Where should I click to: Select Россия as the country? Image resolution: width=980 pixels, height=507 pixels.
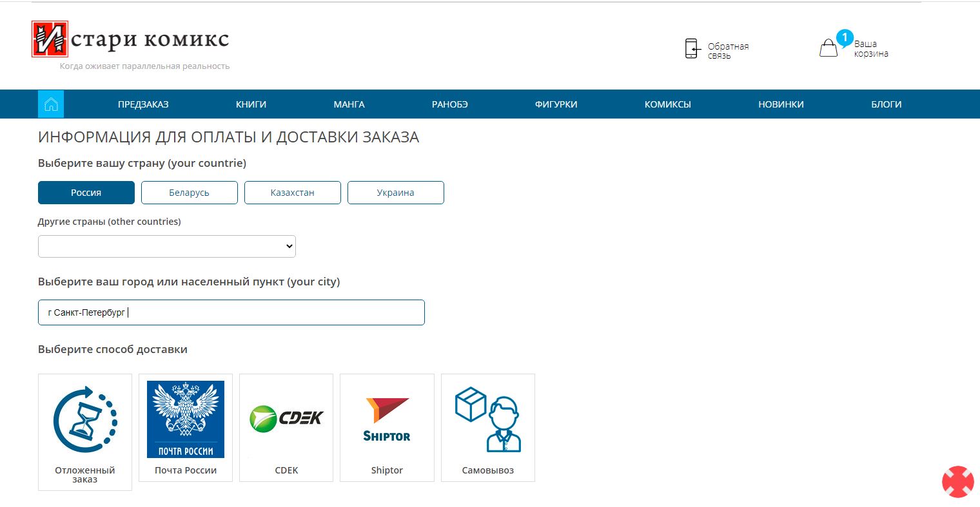tap(86, 193)
